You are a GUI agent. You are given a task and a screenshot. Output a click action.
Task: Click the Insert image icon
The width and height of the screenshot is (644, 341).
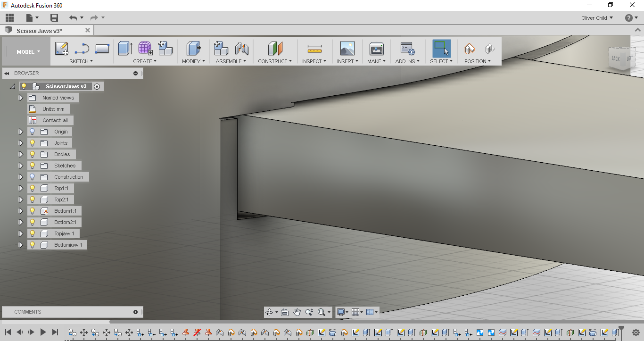347,48
